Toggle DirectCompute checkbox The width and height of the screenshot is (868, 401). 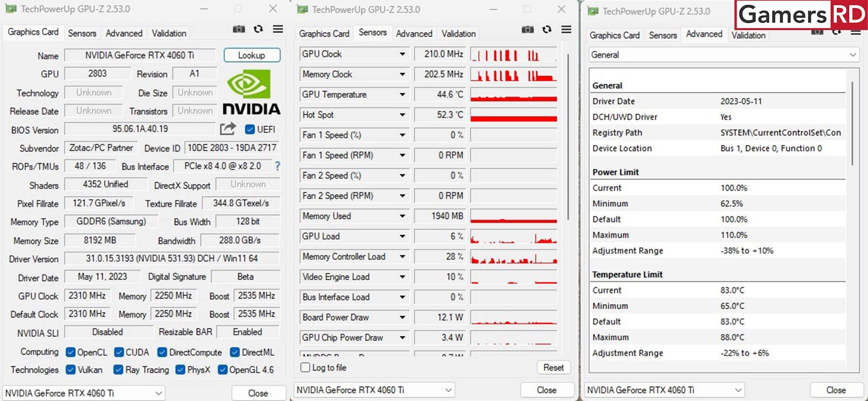pyautogui.click(x=162, y=352)
